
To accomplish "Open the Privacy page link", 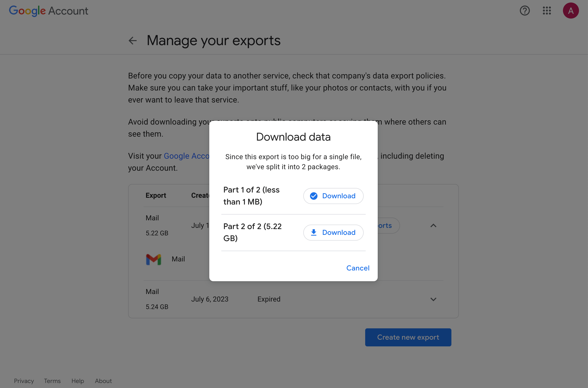I will (24, 381).
